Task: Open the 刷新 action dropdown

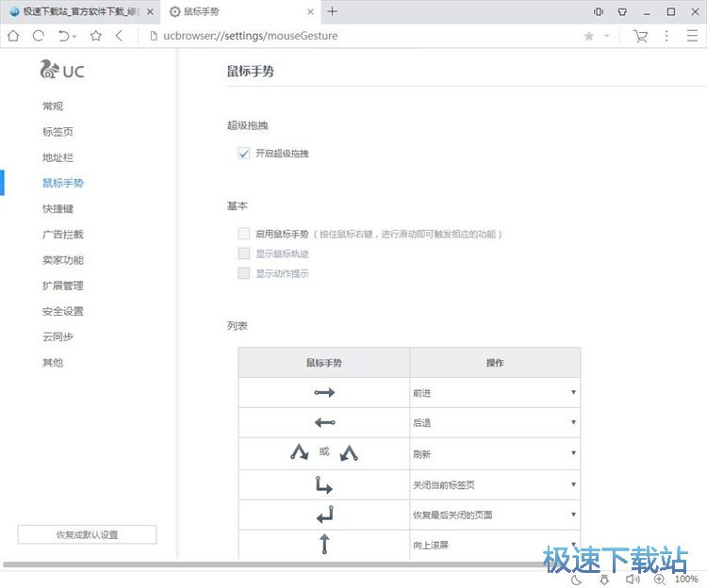Action: pos(495,454)
